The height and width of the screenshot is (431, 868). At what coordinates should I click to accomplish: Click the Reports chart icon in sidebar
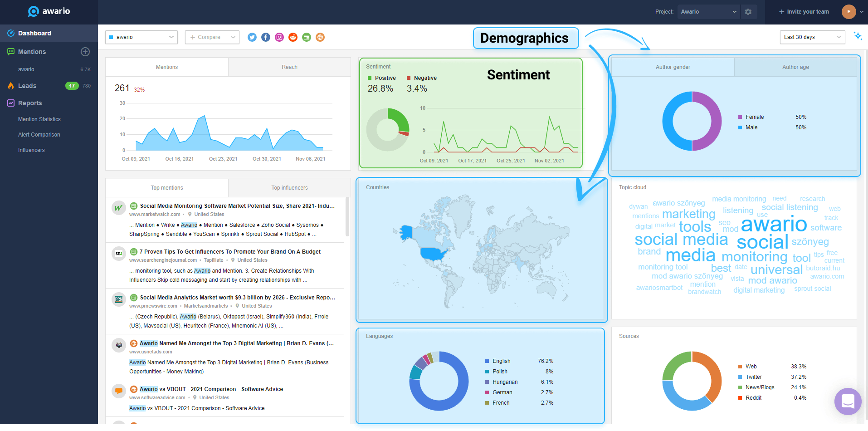(x=11, y=103)
